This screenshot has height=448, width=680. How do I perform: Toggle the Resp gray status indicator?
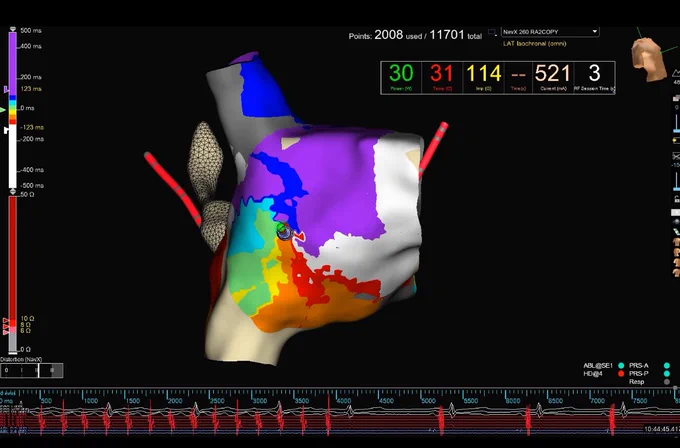tap(667, 382)
